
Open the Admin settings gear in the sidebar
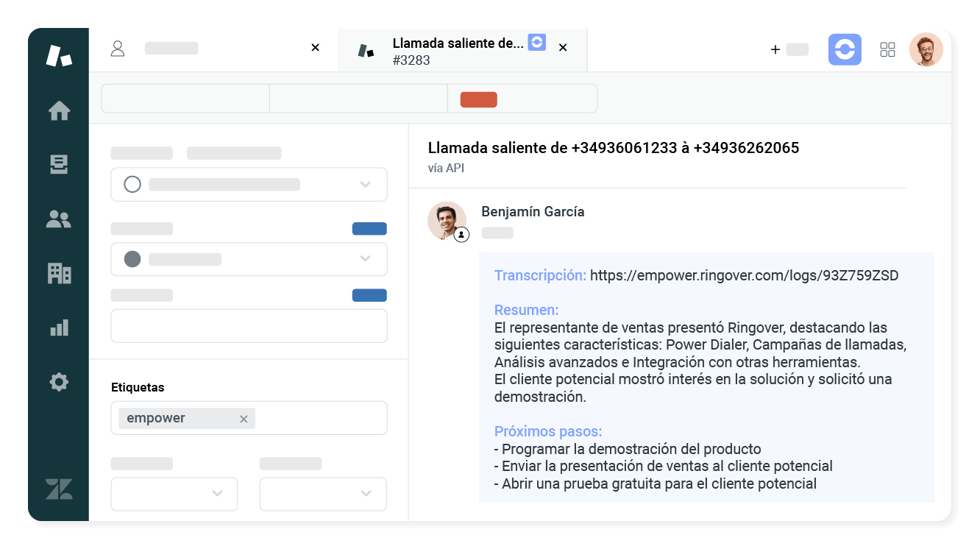59,381
